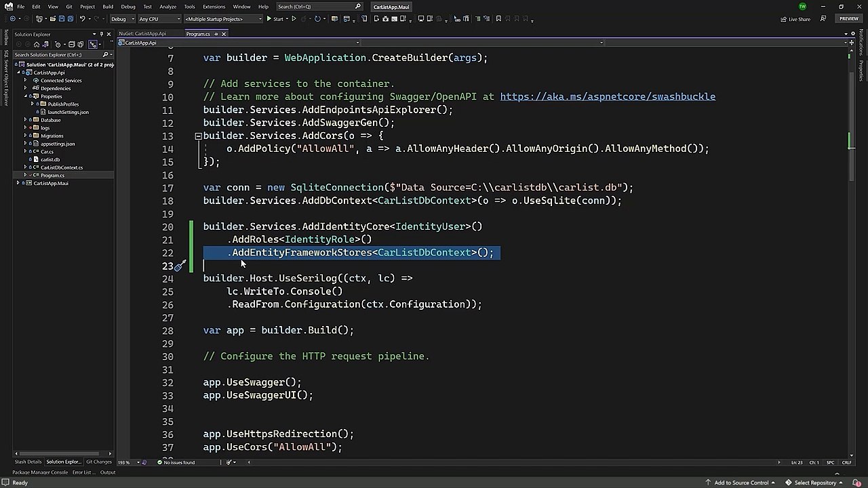
Task: Save the current file with the Save icon
Action: point(62,19)
